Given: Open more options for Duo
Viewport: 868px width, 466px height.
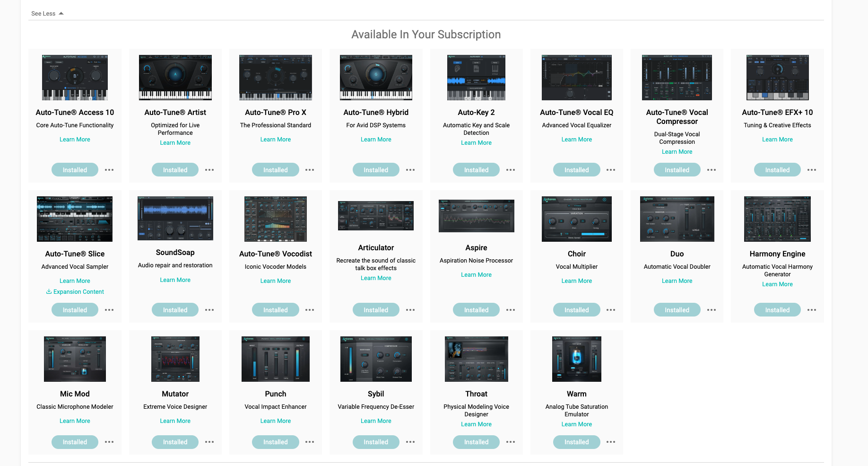Looking at the screenshot, I should 712,310.
